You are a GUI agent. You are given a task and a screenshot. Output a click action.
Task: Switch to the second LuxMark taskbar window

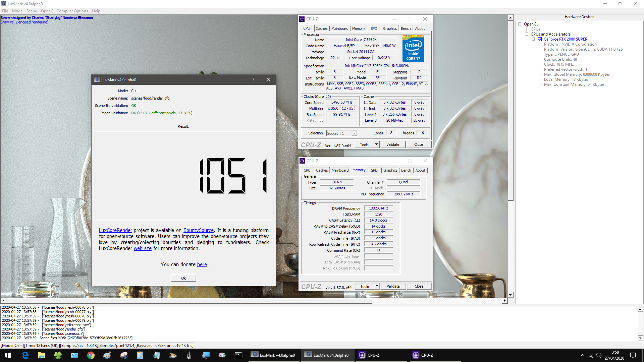pos(327,355)
